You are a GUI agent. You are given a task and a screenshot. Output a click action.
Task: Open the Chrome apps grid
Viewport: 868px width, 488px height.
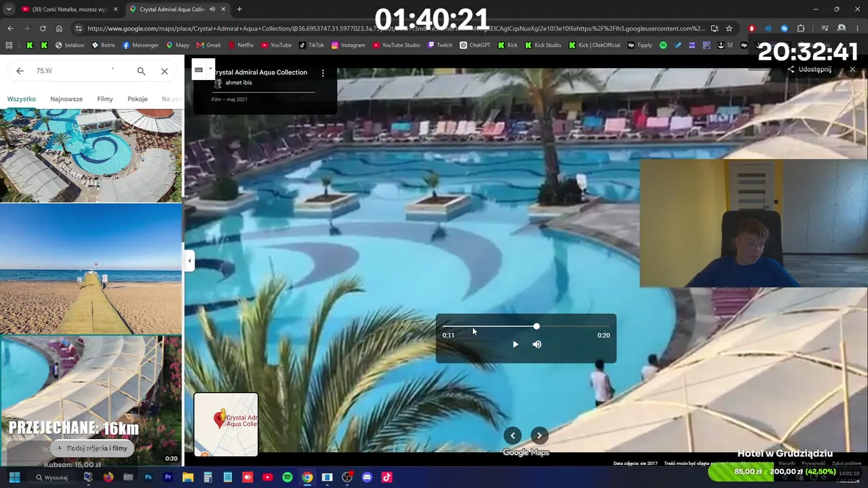click(9, 45)
